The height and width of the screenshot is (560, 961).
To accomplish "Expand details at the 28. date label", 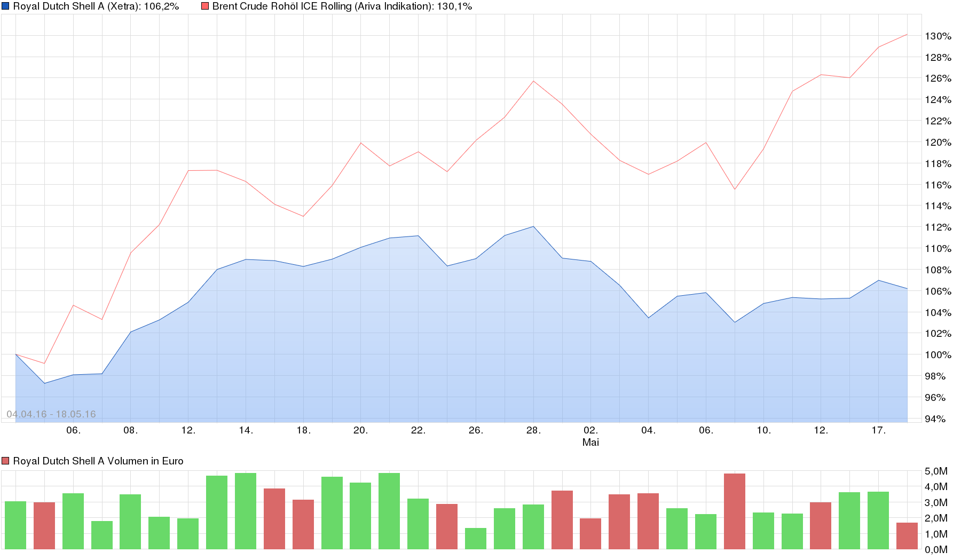I will coord(533,430).
